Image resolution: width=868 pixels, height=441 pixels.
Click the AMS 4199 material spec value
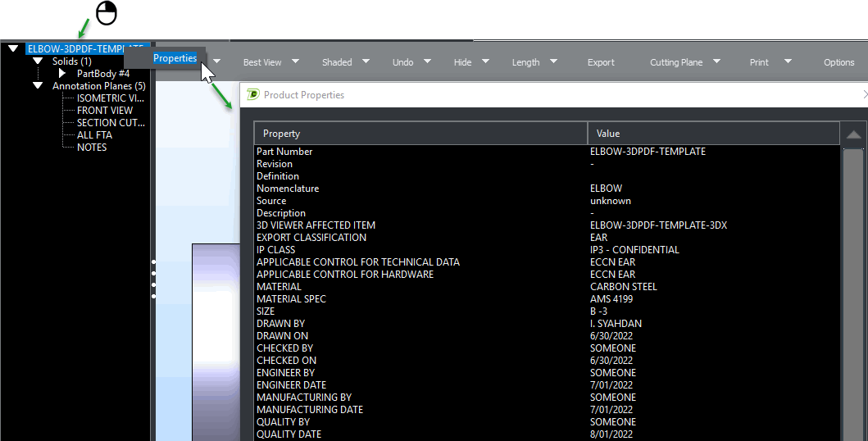[x=611, y=298]
